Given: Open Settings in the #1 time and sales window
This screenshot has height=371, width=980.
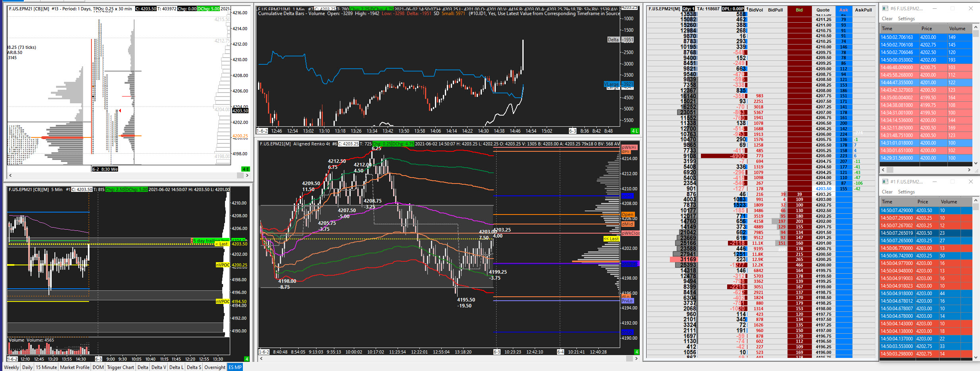Looking at the screenshot, I should pyautogui.click(x=906, y=192).
